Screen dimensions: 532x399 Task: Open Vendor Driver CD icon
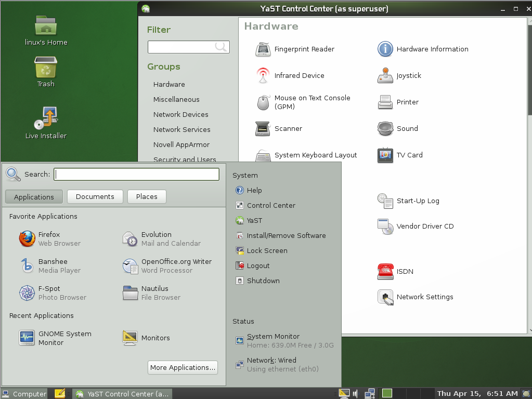pos(385,227)
